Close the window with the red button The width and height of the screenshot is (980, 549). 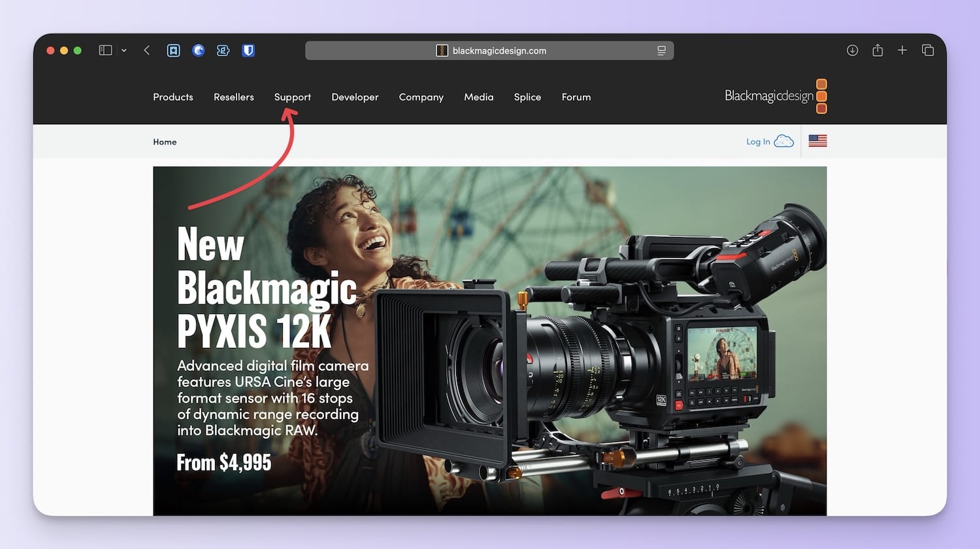(x=50, y=50)
